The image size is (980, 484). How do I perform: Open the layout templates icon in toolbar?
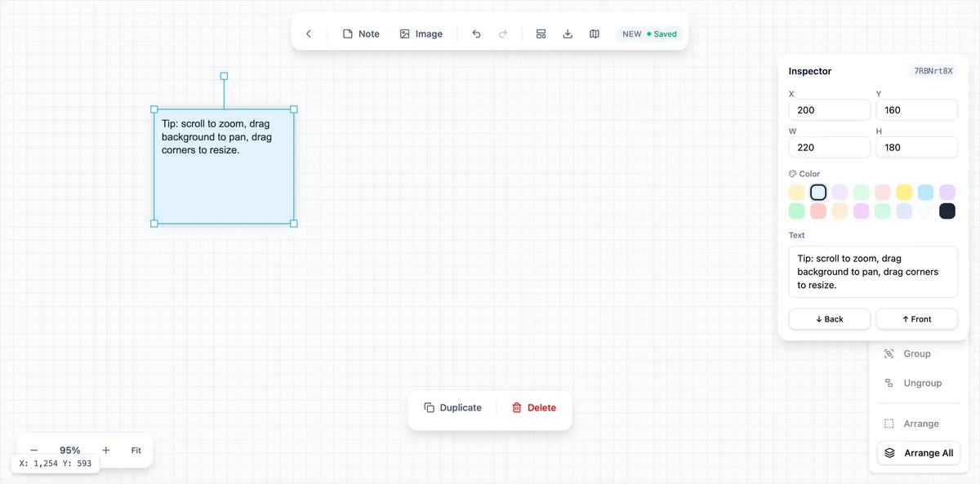pos(541,34)
